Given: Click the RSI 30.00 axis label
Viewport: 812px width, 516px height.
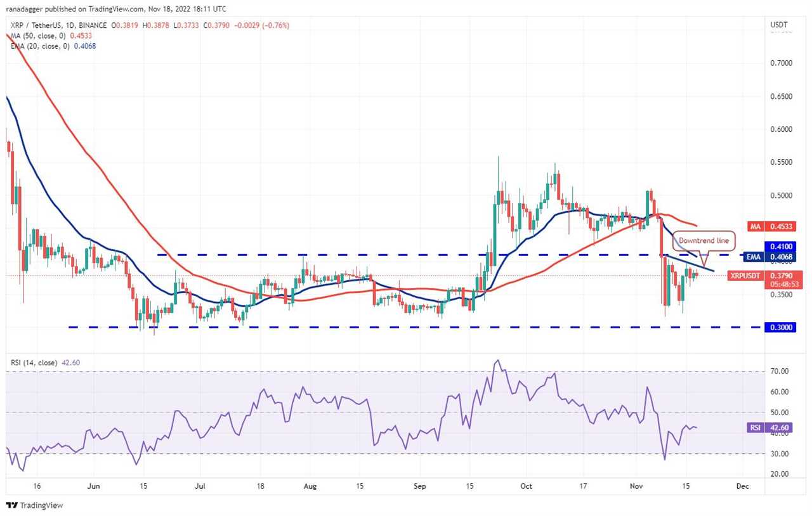Looking at the screenshot, I should 780,454.
